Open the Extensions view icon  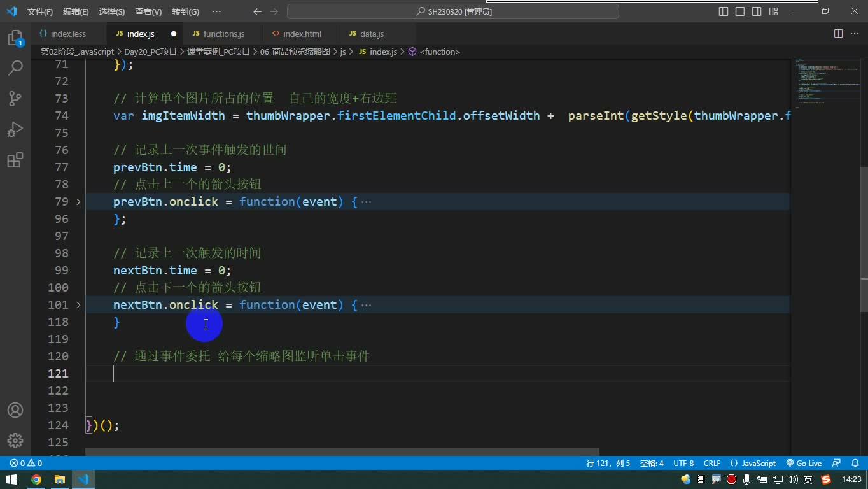coord(15,160)
